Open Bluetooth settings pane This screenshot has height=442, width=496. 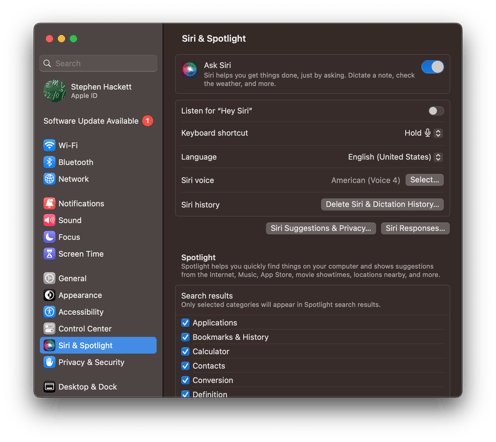point(98,162)
